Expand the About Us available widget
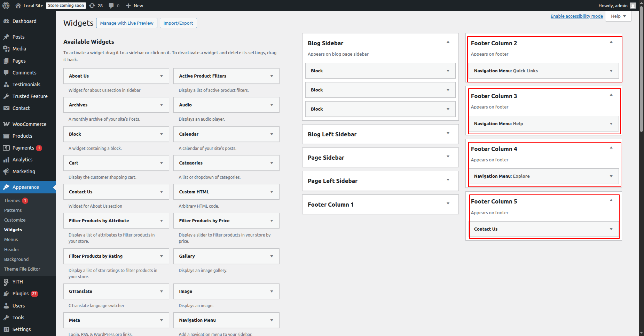 [162, 76]
